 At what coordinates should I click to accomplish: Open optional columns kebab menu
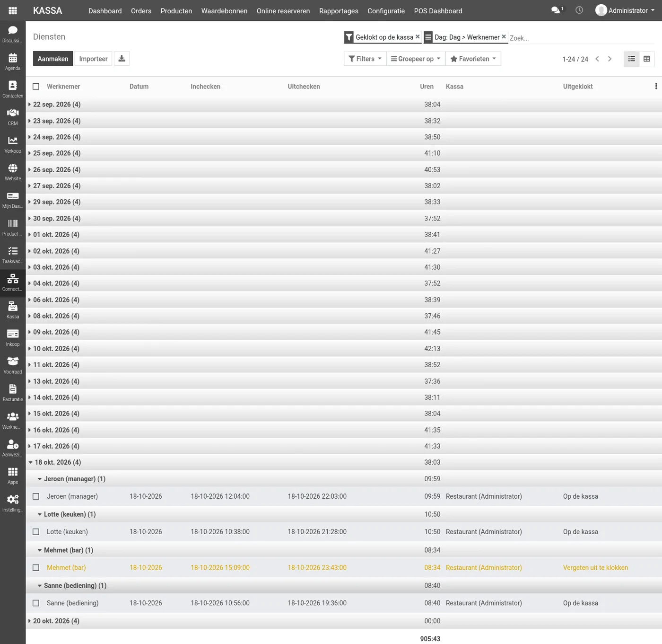click(656, 86)
